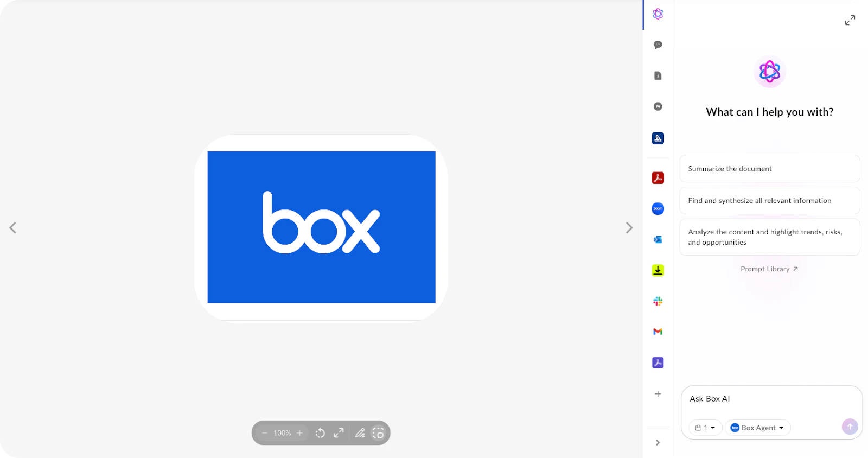Click the 100% zoom level text

point(282,433)
